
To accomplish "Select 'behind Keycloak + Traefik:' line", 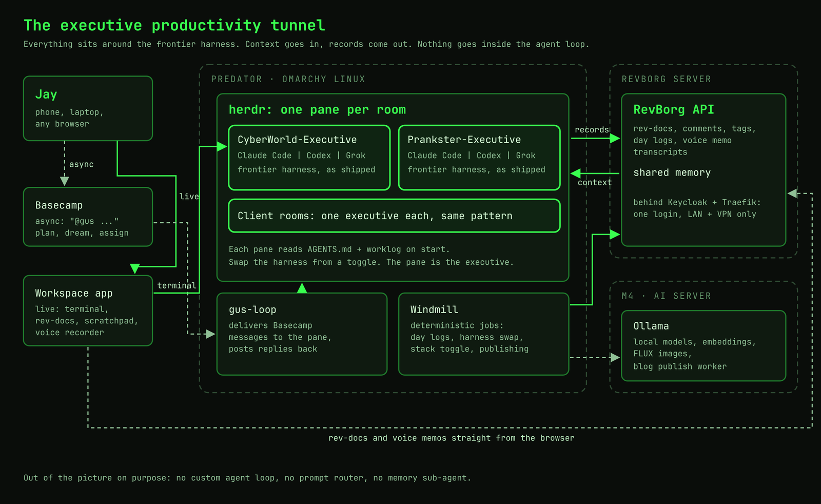I will point(697,202).
